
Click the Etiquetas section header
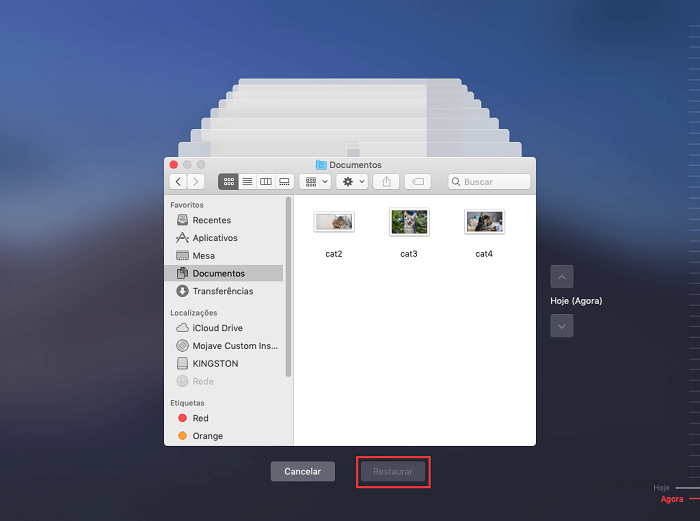coord(187,403)
